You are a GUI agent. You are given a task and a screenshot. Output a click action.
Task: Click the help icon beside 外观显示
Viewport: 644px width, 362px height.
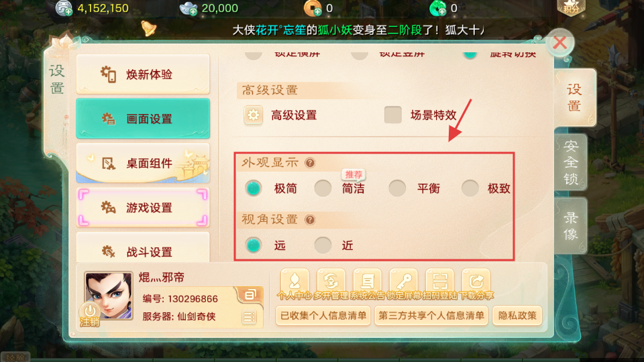click(310, 163)
